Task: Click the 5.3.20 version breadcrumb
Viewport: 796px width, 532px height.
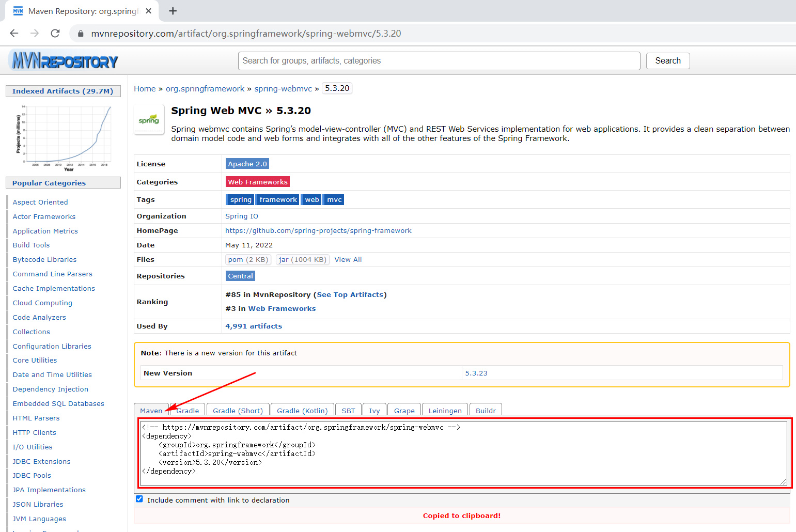Action: 337,88
